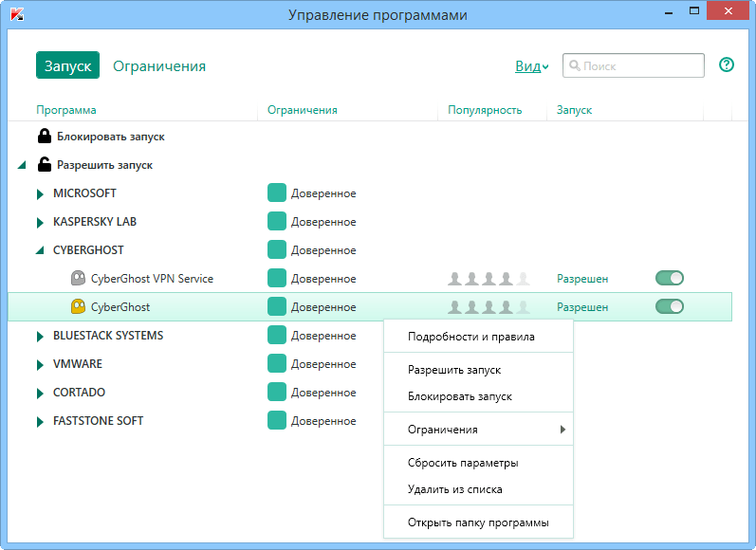Image resolution: width=756 pixels, height=550 pixels.
Task: Select the CyberGhost VPN Service row
Action: tap(370, 278)
